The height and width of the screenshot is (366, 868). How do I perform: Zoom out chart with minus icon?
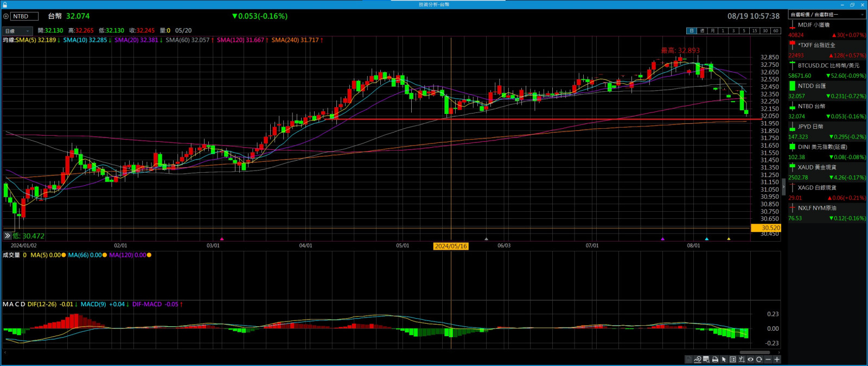point(768,359)
